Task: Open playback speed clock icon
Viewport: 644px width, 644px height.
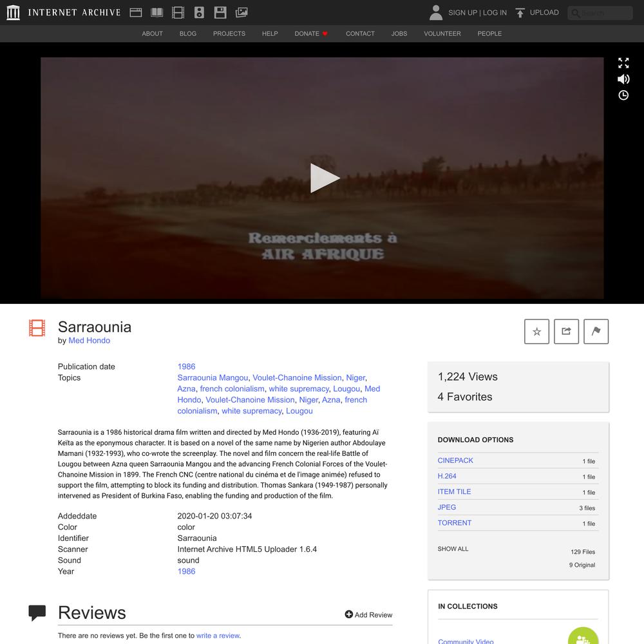Action: point(623,95)
